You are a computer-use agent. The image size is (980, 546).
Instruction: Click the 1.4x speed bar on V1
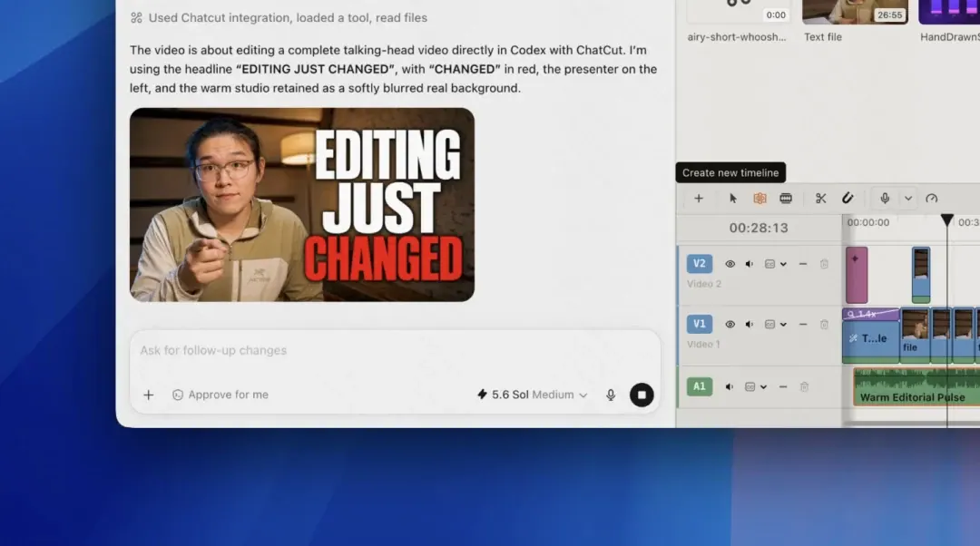coord(870,314)
